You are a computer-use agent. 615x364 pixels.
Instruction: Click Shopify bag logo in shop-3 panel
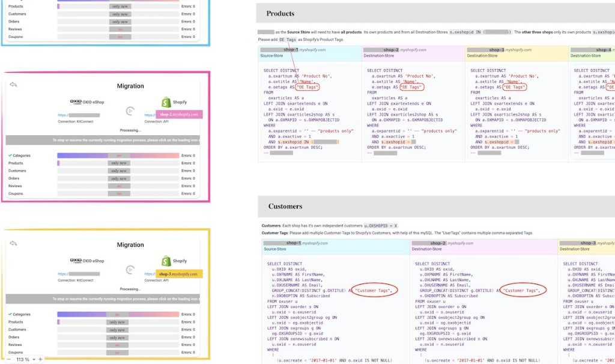166,261
